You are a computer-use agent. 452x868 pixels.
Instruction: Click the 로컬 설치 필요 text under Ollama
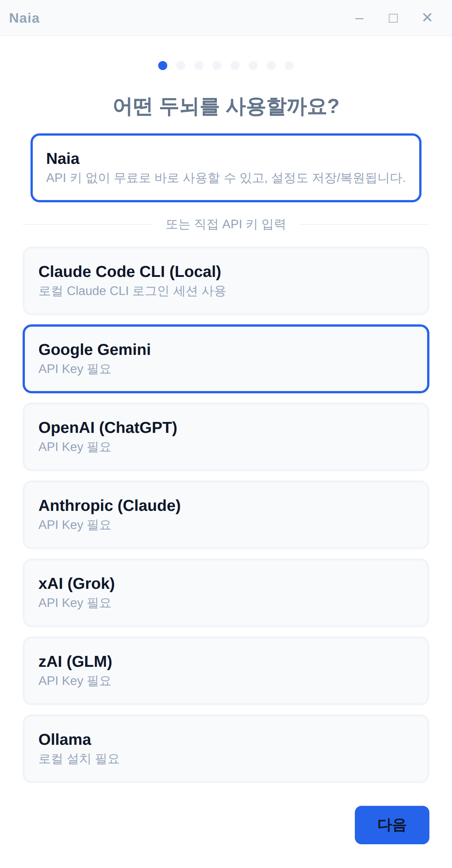click(x=79, y=758)
